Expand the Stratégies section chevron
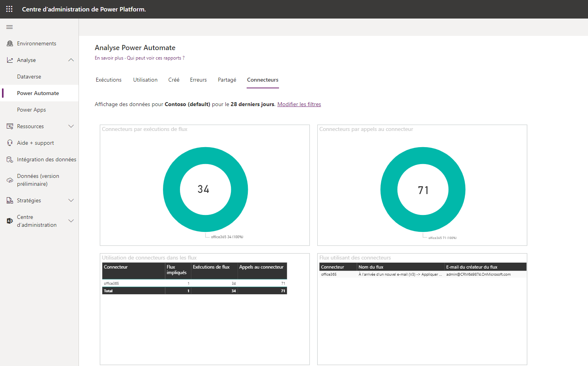 [x=71, y=200]
